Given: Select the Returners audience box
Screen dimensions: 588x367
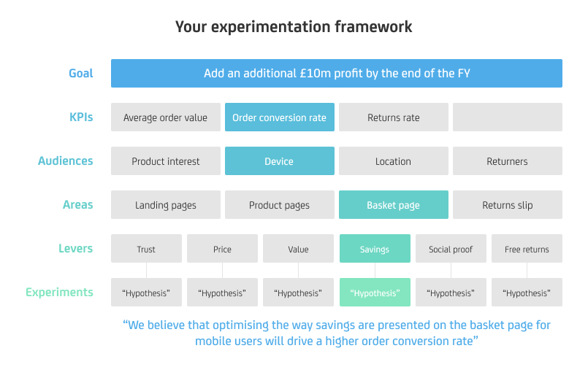Looking at the screenshot, I should (508, 161).
